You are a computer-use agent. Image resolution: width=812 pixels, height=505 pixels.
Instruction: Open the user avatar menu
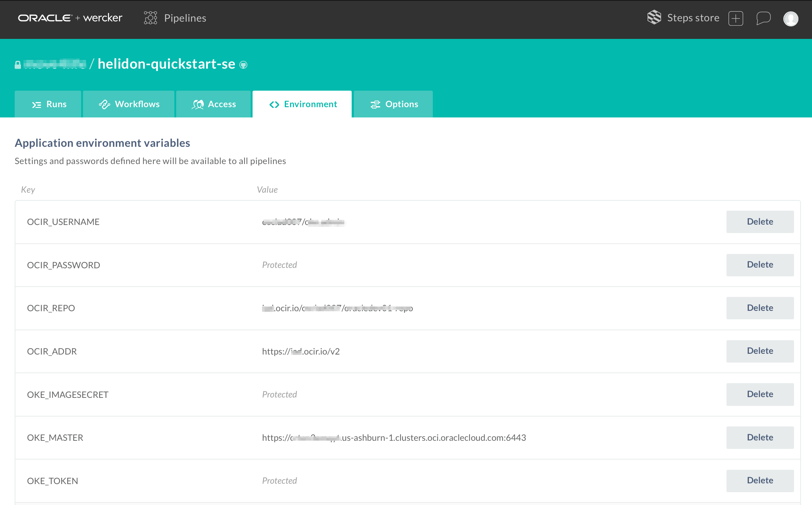(x=791, y=18)
